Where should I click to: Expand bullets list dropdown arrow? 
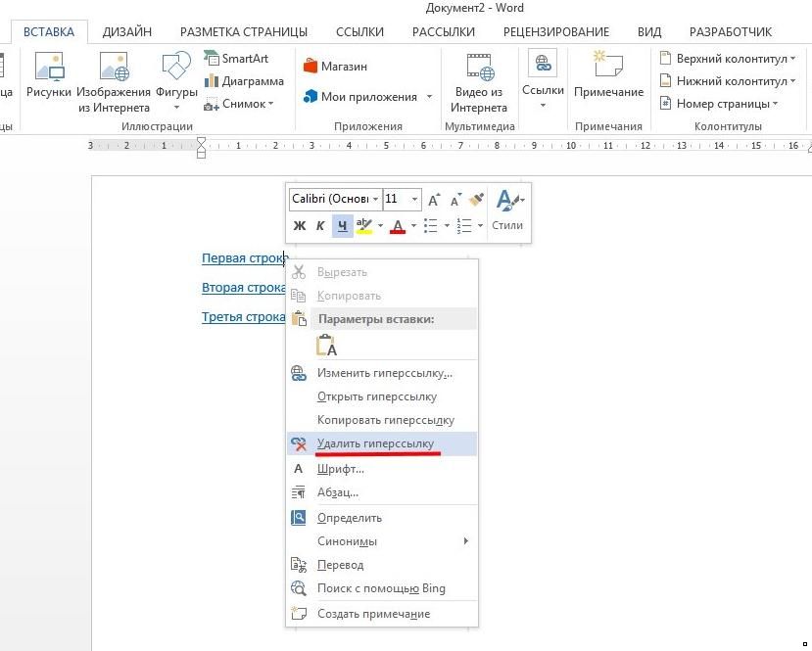(x=447, y=225)
